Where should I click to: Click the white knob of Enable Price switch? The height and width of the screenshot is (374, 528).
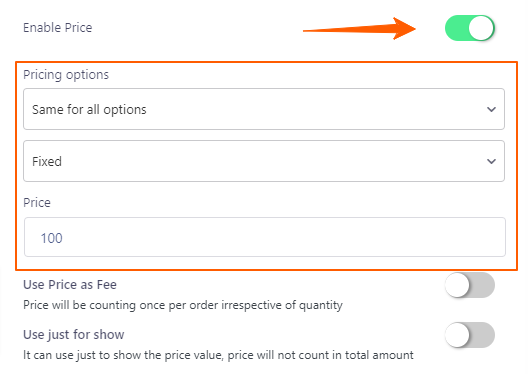coord(481,28)
